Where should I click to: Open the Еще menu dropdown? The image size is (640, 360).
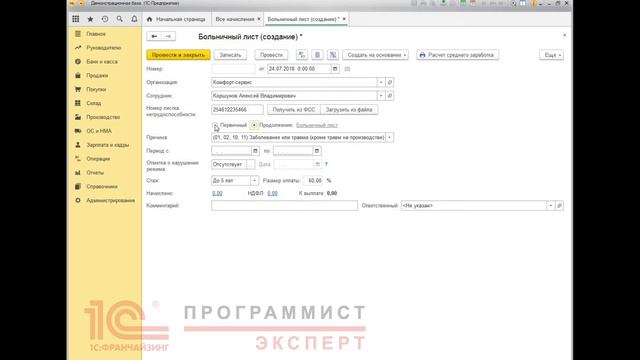[551, 55]
